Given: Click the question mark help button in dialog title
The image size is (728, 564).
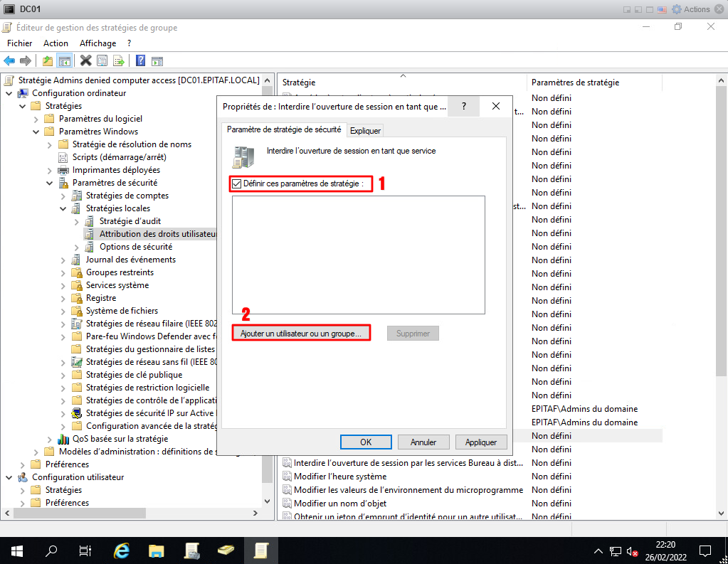Looking at the screenshot, I should [464, 107].
